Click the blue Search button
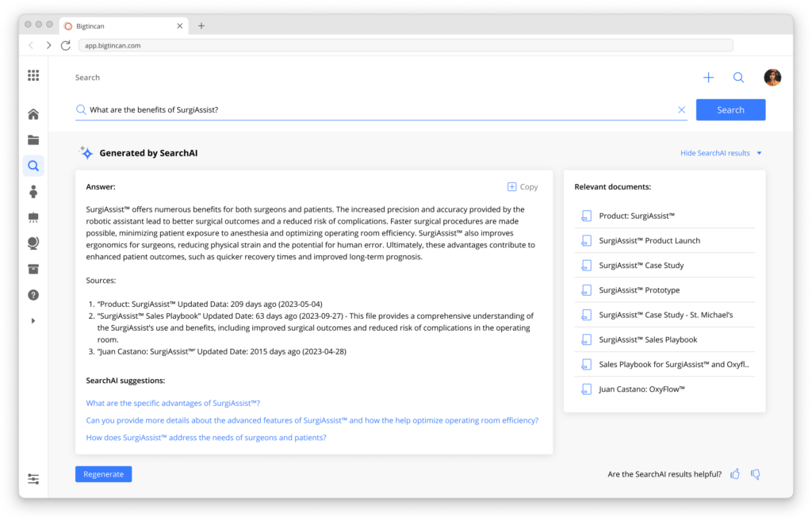The width and height of the screenshot is (812, 521). pos(730,109)
